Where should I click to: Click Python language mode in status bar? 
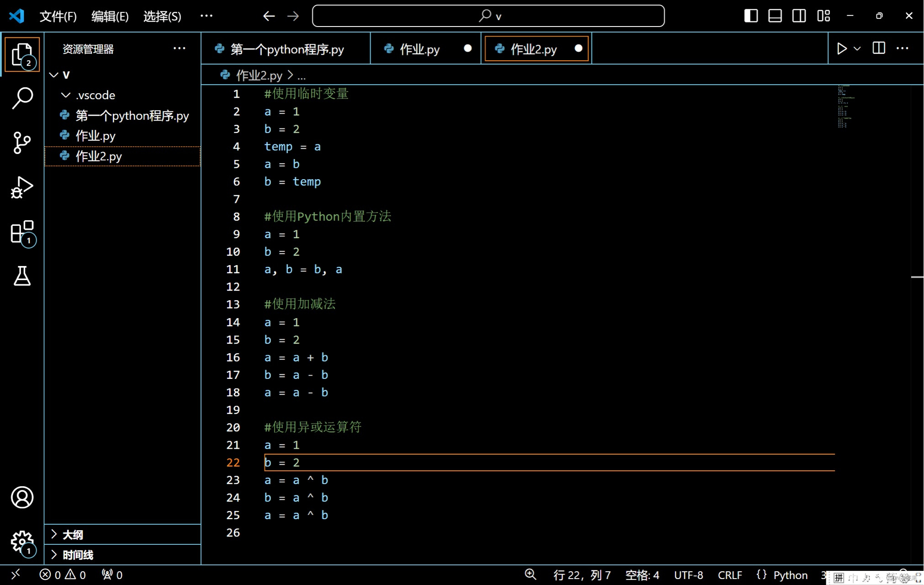click(790, 575)
